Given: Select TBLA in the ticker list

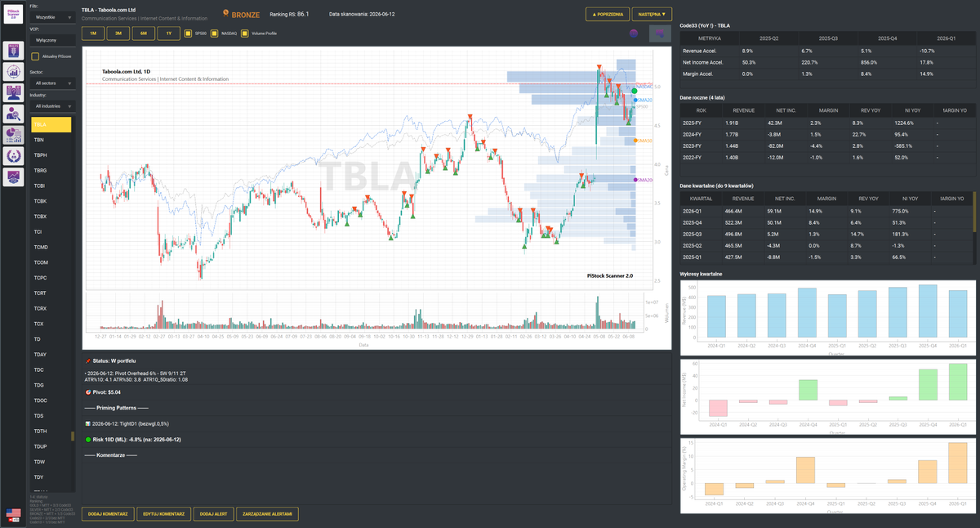Looking at the screenshot, I should pos(51,124).
